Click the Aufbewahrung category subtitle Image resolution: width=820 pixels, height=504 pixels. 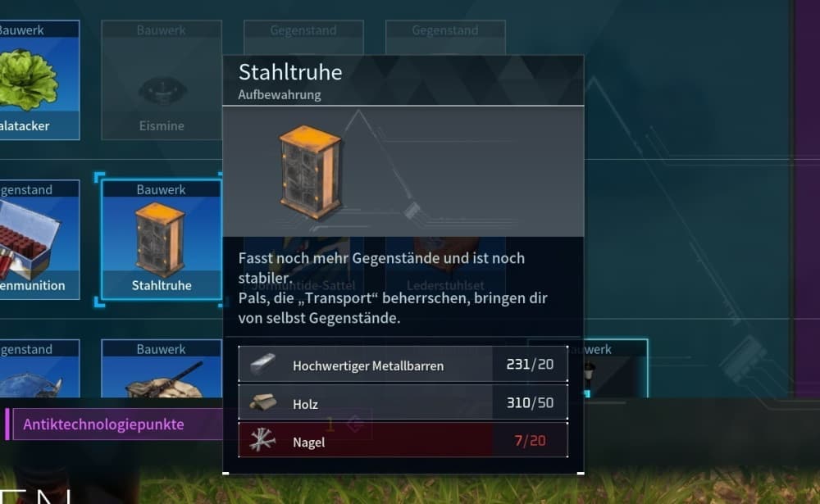280,94
